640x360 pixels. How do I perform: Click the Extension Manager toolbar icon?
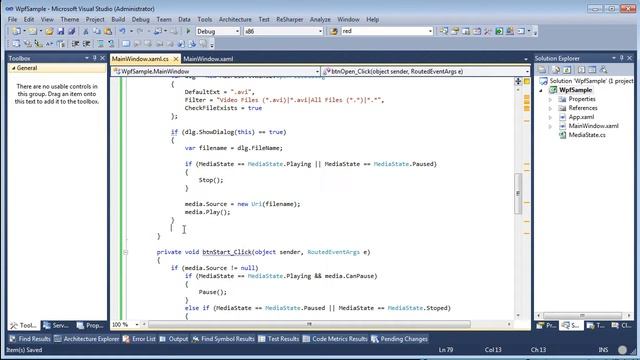pyautogui.click(x=510, y=31)
